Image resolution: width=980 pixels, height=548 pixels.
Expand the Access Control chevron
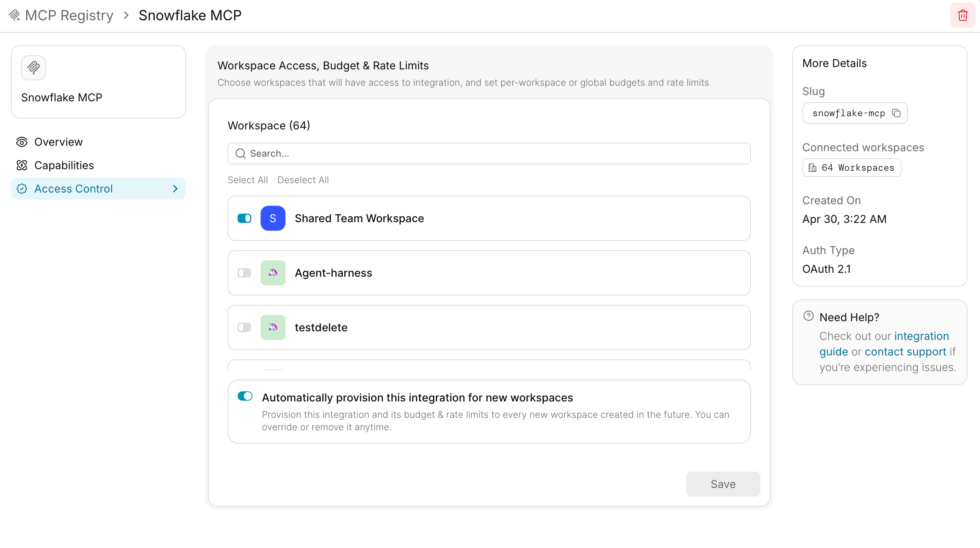tap(175, 189)
